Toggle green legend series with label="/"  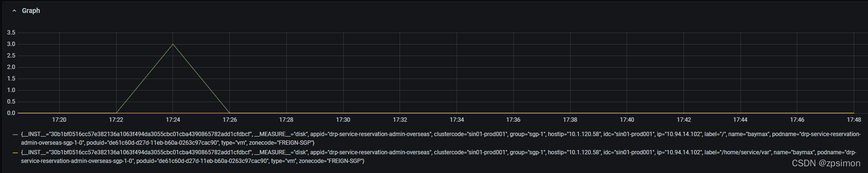coord(440,138)
